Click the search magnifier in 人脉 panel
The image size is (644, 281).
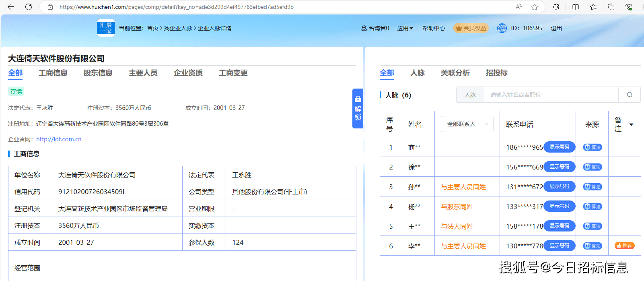tap(630, 95)
